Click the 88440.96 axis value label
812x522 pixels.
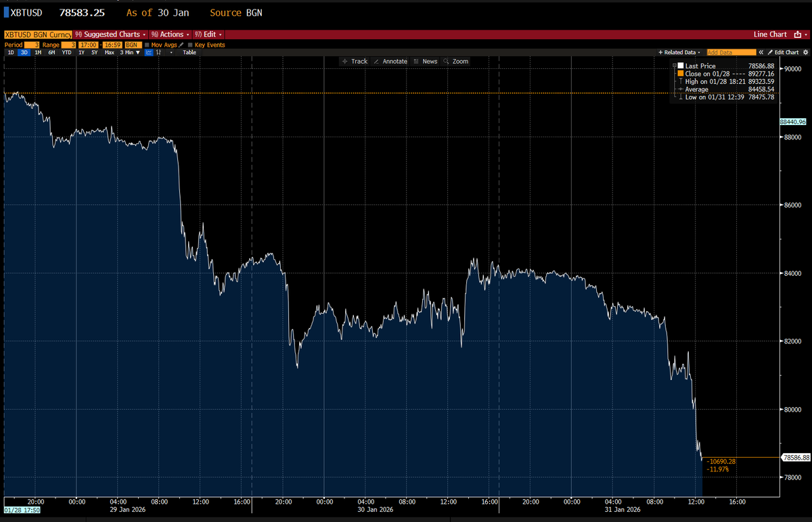pyautogui.click(x=793, y=122)
